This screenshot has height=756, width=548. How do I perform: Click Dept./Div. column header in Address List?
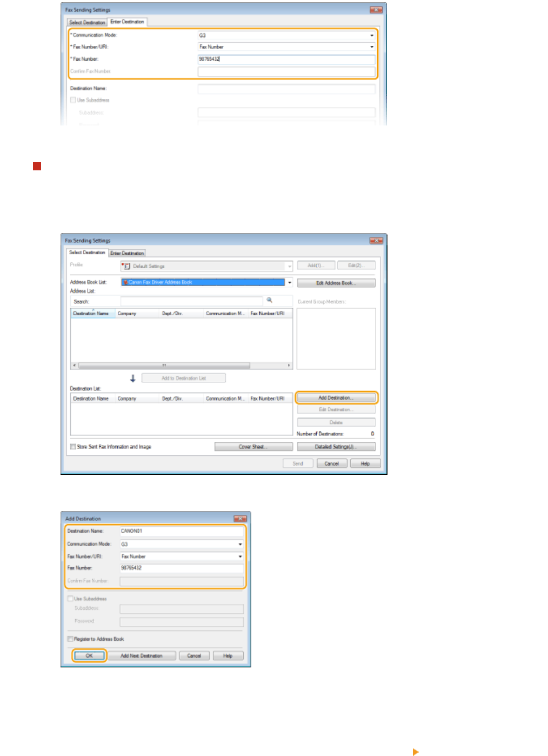coord(182,313)
